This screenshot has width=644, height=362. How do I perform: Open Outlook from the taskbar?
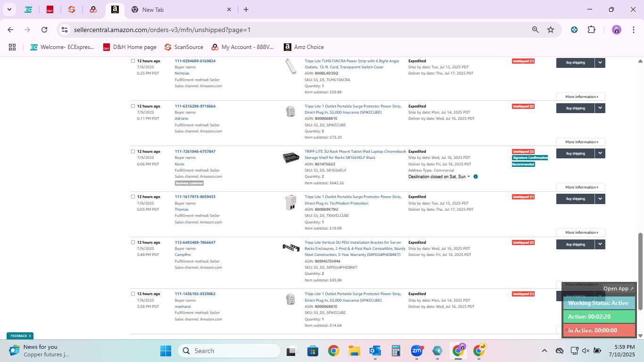click(375, 351)
